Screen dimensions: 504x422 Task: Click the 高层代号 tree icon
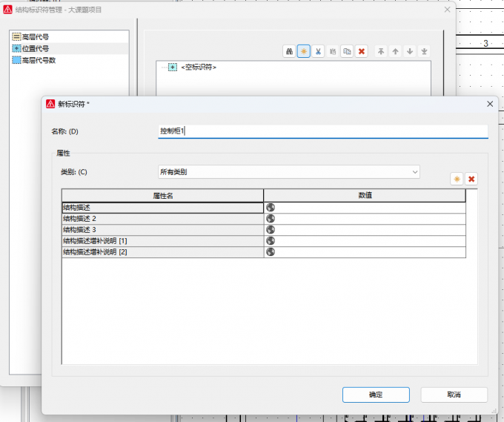click(x=16, y=36)
